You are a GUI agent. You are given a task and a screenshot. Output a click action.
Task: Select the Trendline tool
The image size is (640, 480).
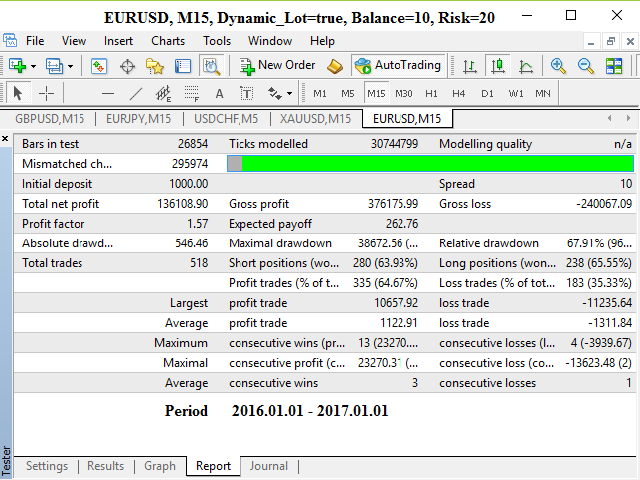point(136,94)
